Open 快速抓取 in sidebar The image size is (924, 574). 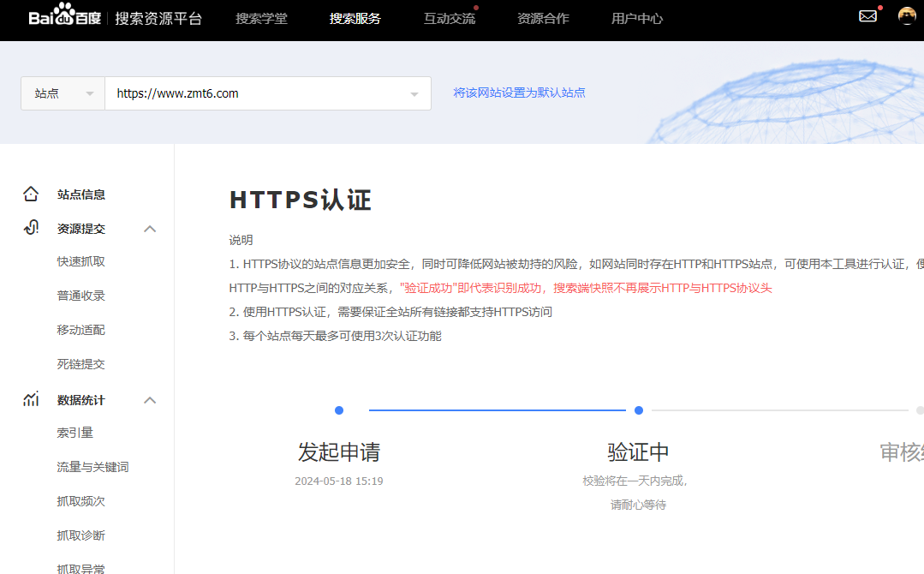tap(81, 261)
